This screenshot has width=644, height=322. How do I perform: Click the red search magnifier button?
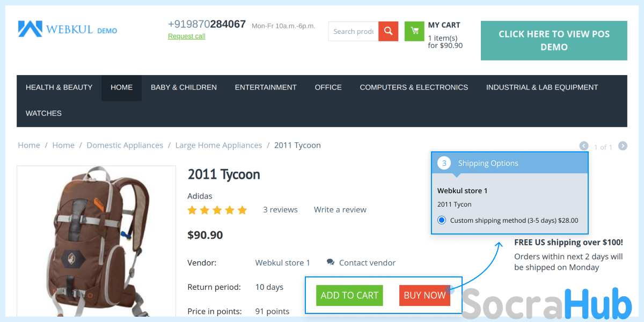pyautogui.click(x=388, y=31)
